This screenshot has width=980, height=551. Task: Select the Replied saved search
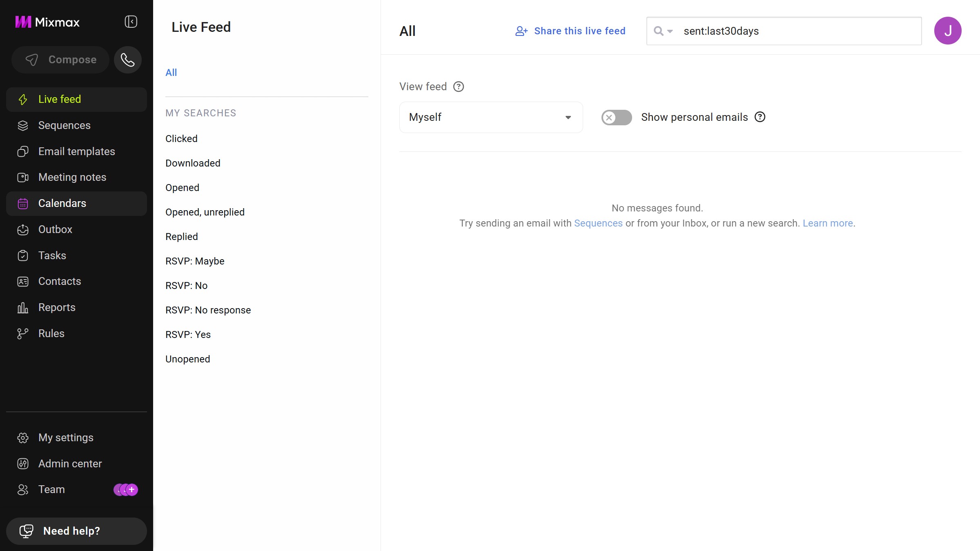[x=182, y=237]
